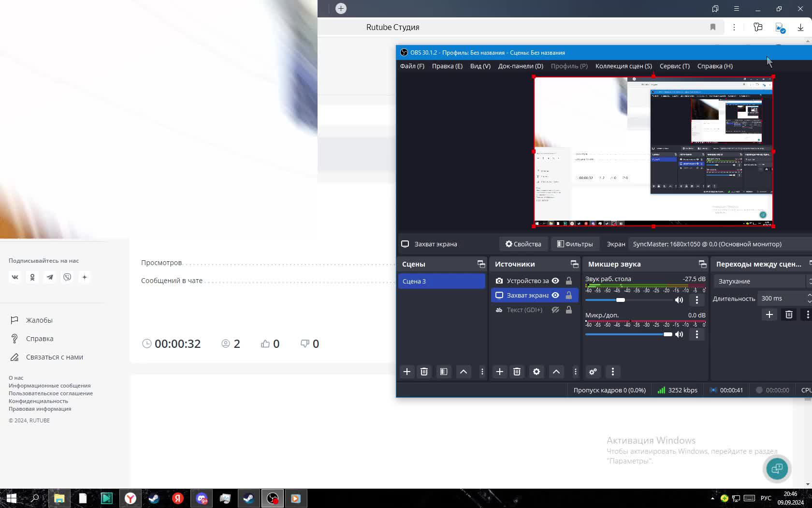Undock the Источники panel
The image size is (812, 508).
(574, 264)
